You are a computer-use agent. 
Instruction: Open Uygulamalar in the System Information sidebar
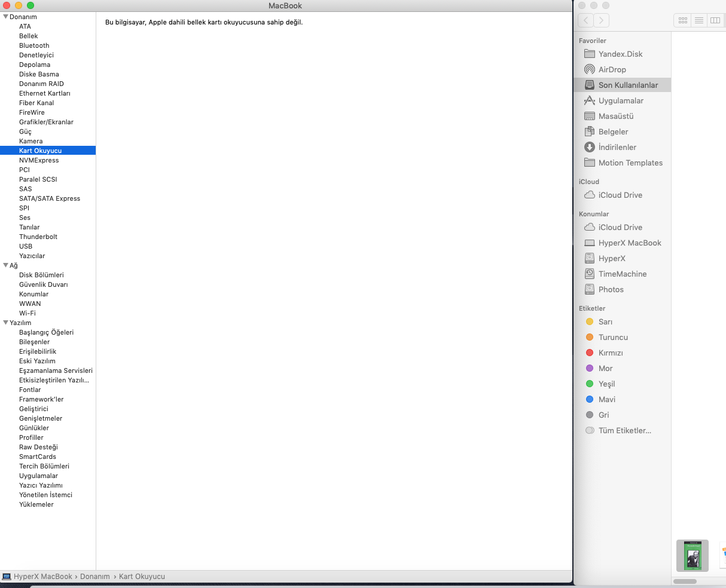pyautogui.click(x=38, y=476)
